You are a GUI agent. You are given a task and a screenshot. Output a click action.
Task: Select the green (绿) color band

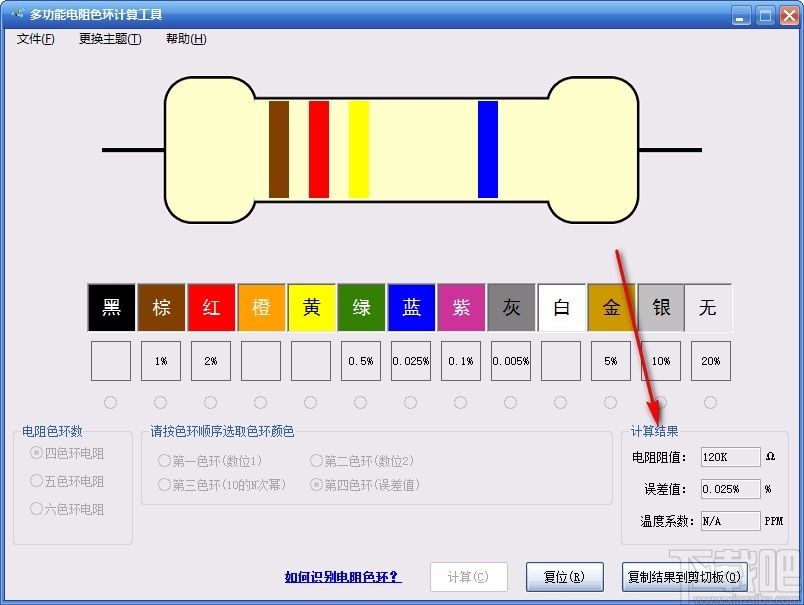[361, 307]
